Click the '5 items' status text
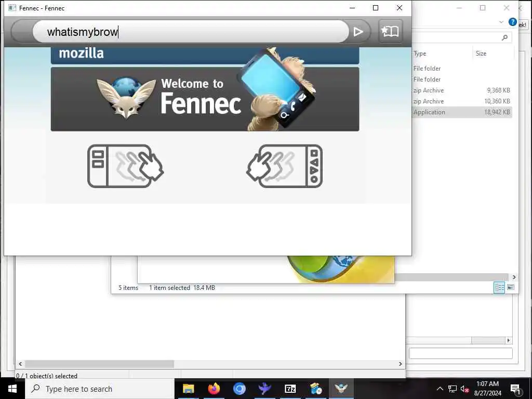Viewport: 532px width, 399px height. pyautogui.click(x=128, y=288)
